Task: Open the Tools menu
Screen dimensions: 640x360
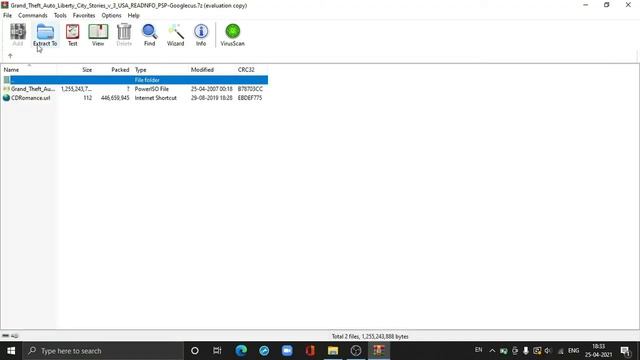Action: [60, 16]
